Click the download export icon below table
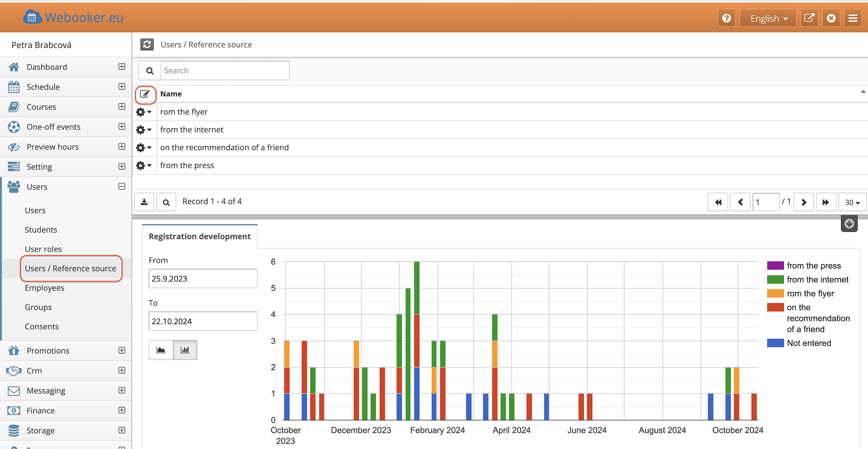The image size is (868, 449). point(144,202)
